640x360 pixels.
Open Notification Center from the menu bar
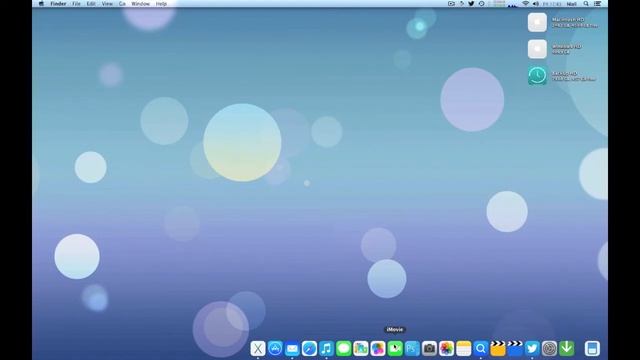pos(598,4)
